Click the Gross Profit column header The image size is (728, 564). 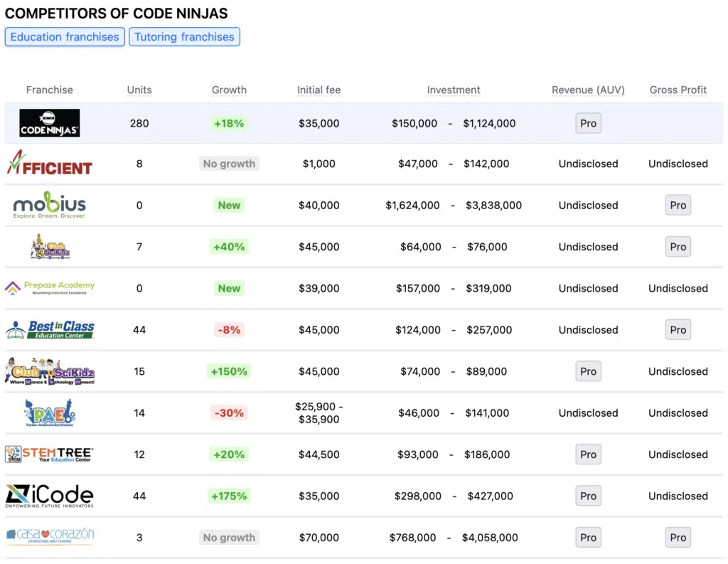tap(678, 90)
